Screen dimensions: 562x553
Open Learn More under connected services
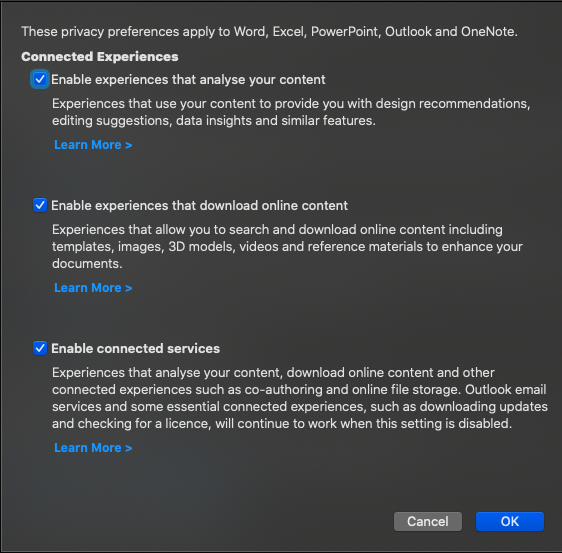tap(93, 448)
